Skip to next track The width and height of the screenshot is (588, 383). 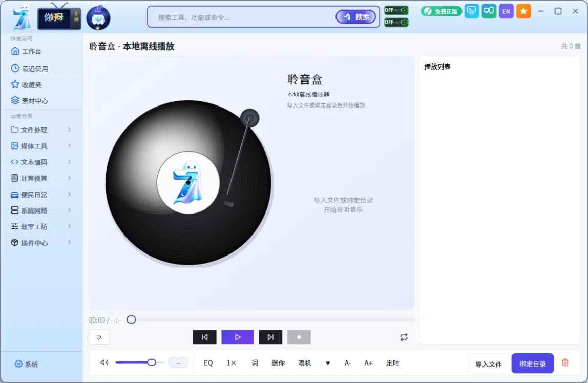coord(270,337)
